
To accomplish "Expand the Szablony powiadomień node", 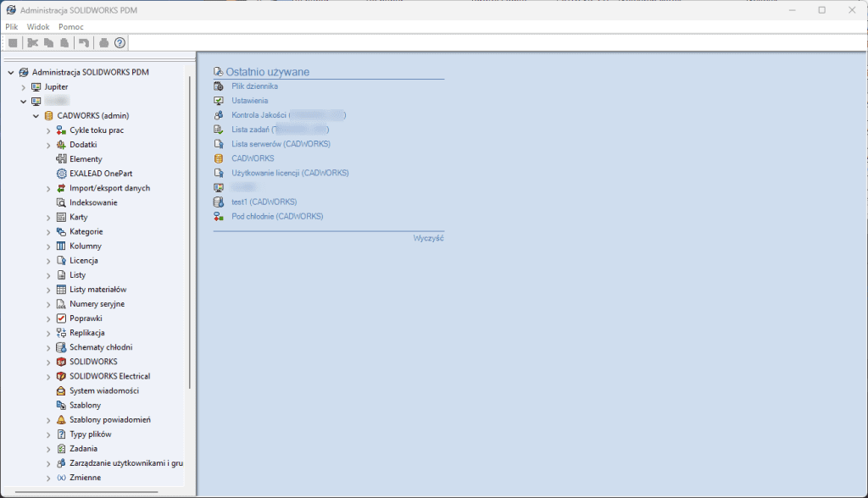I will click(x=48, y=420).
